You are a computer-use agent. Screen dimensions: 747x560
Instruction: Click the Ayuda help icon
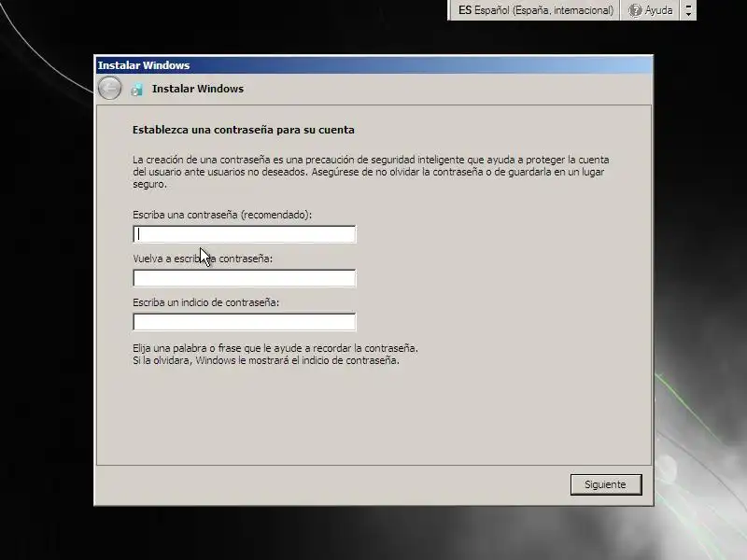click(x=635, y=10)
